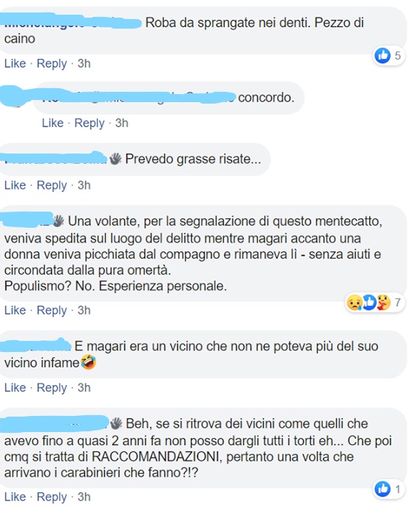Viewport: 420px width, 507px height.
Task: Click the waving hand icon before 'Beh, se si ritrova'
Action: (x=116, y=423)
